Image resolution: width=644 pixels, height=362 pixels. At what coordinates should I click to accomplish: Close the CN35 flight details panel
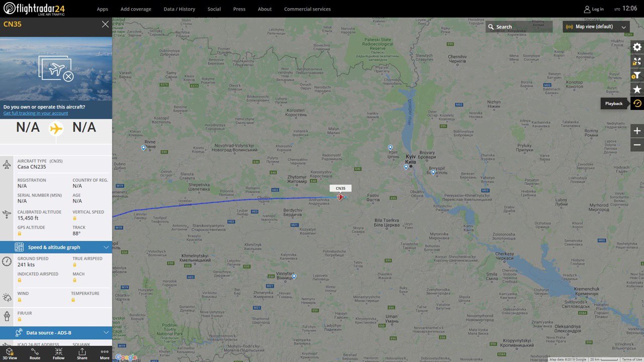point(105,24)
